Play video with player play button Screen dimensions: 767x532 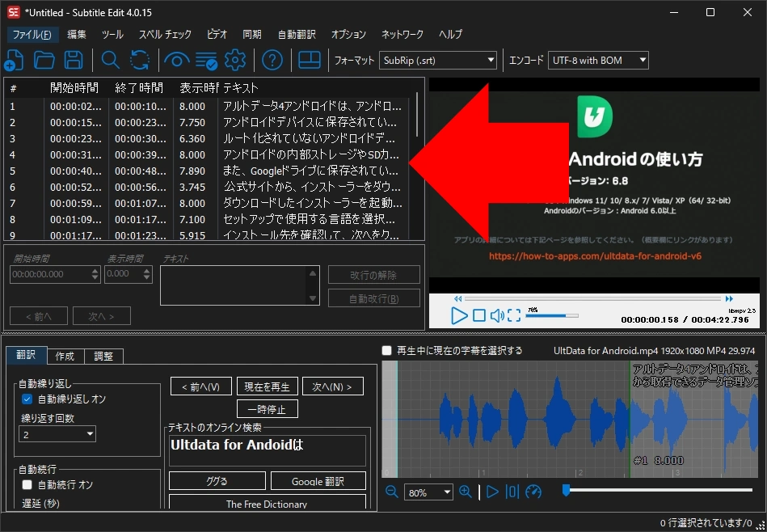click(x=458, y=315)
